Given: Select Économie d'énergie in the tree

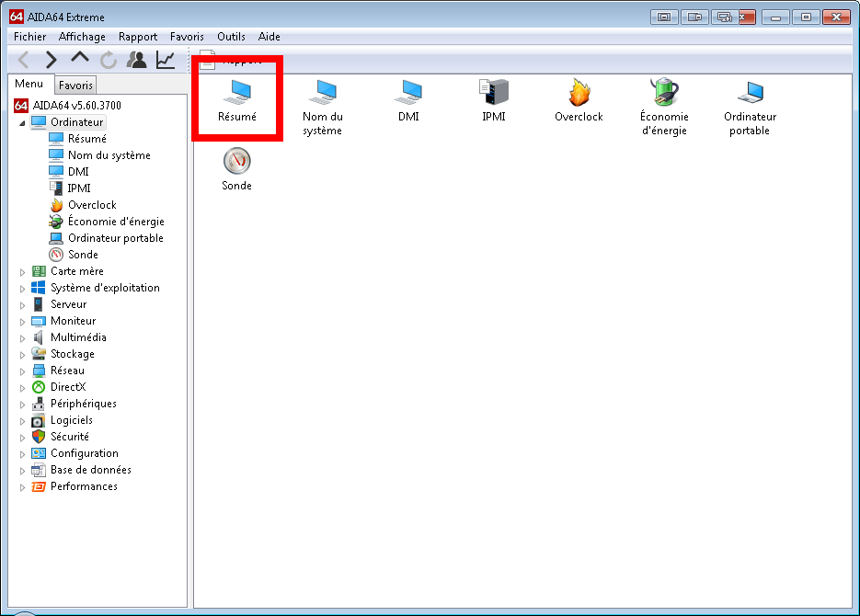Looking at the screenshot, I should [x=116, y=222].
